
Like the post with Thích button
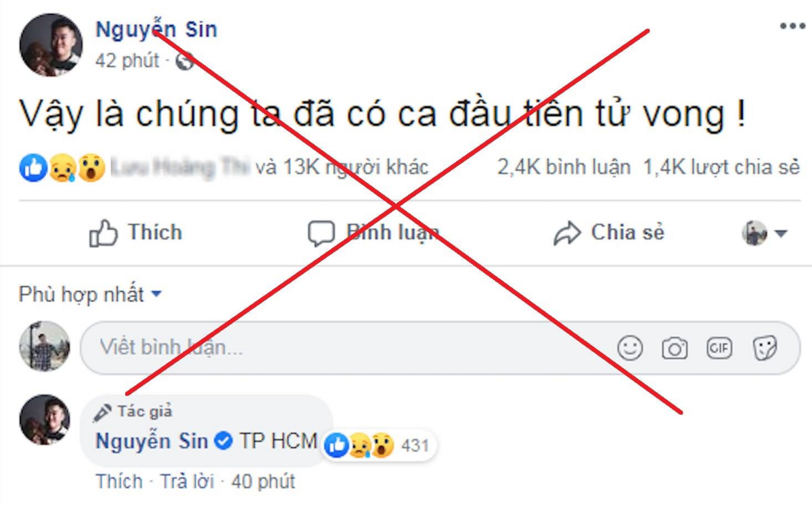136,233
